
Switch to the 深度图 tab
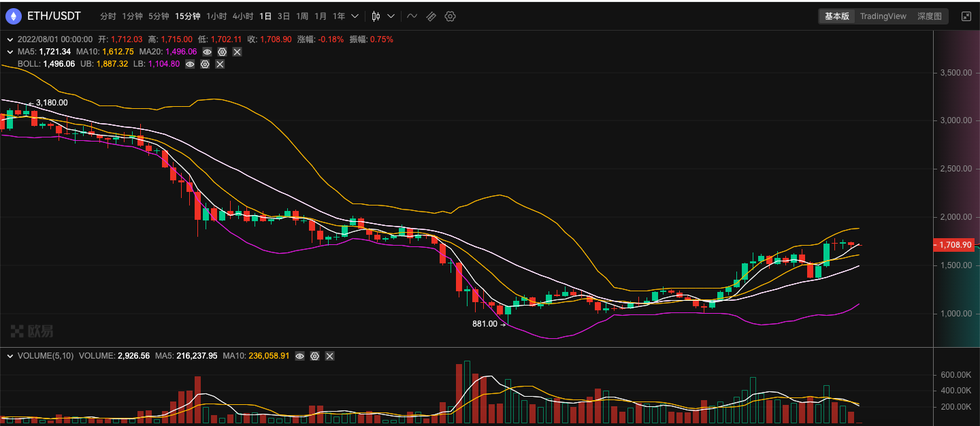point(929,16)
